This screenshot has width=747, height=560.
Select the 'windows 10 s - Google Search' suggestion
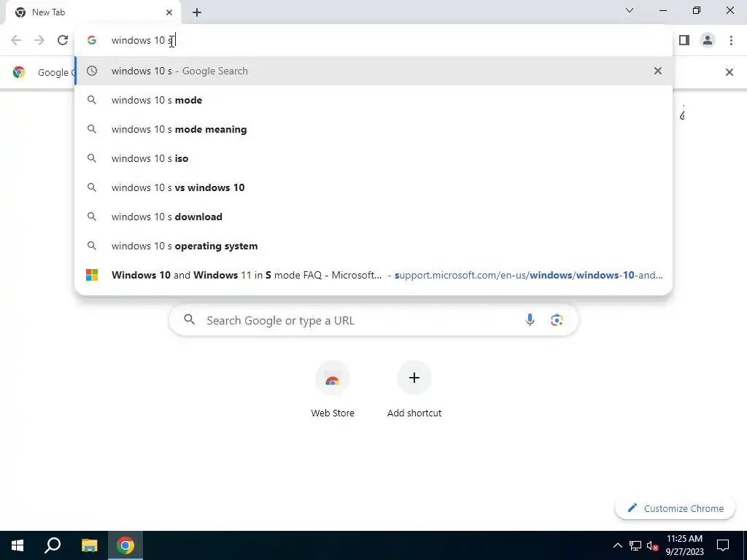pos(373,71)
